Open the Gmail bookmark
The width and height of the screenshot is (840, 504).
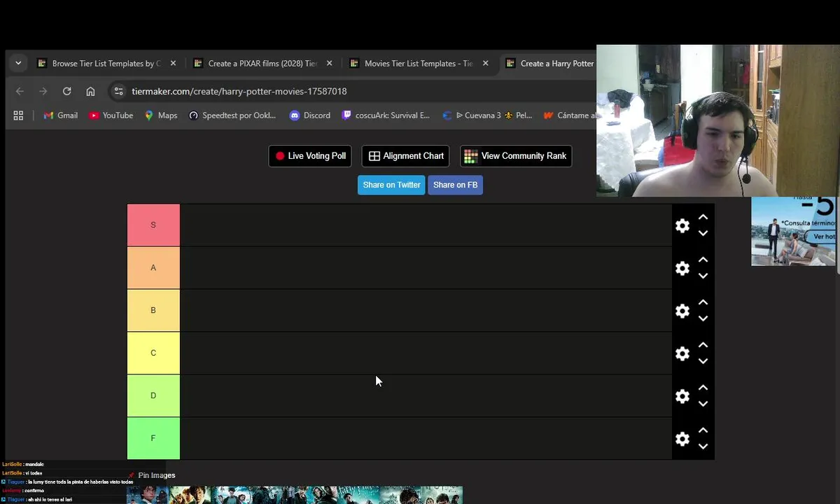pos(61,115)
